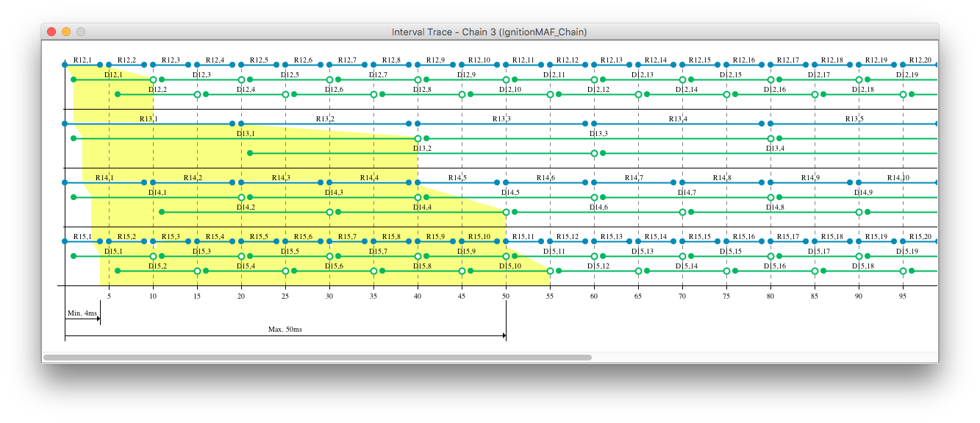This screenshot has height=423, width=980.
Task: Click the R14,5 interval label
Action: (457, 178)
